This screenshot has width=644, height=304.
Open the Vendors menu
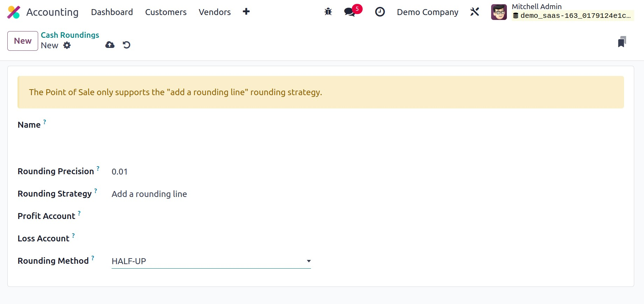click(214, 12)
